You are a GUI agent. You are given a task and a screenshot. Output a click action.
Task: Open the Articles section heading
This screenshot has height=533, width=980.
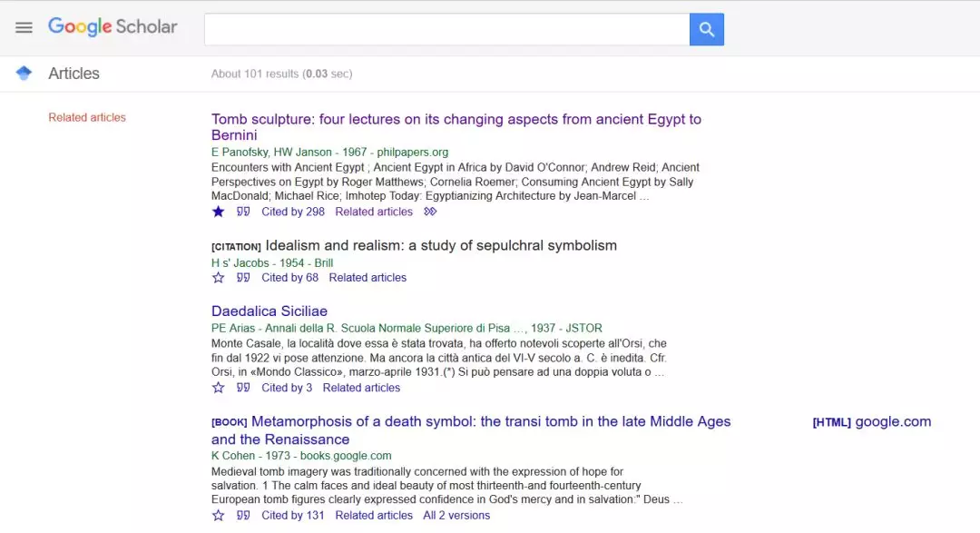click(73, 74)
